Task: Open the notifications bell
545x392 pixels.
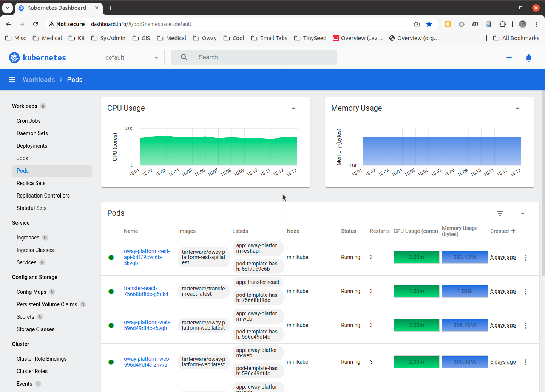Action: pyautogui.click(x=529, y=58)
